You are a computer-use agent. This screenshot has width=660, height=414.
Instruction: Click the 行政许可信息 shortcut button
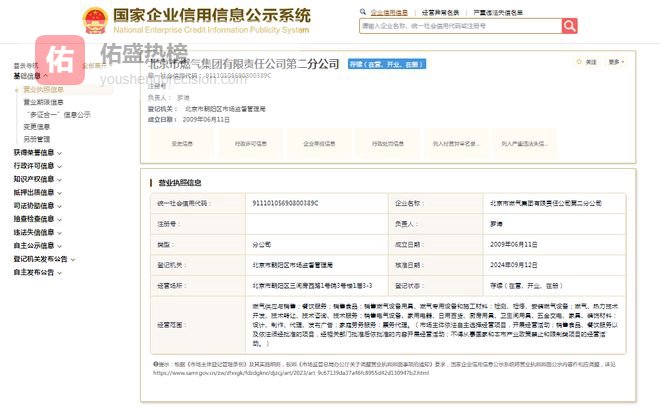tap(249, 143)
